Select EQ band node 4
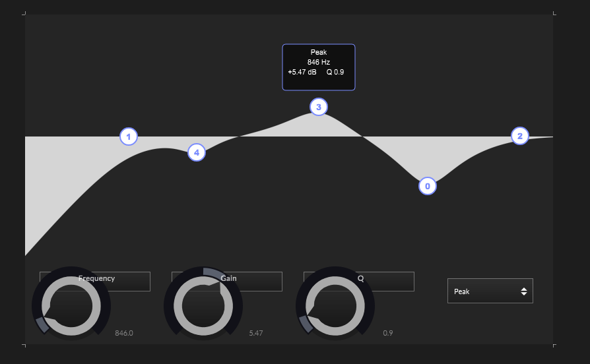590x364 pixels. (196, 153)
